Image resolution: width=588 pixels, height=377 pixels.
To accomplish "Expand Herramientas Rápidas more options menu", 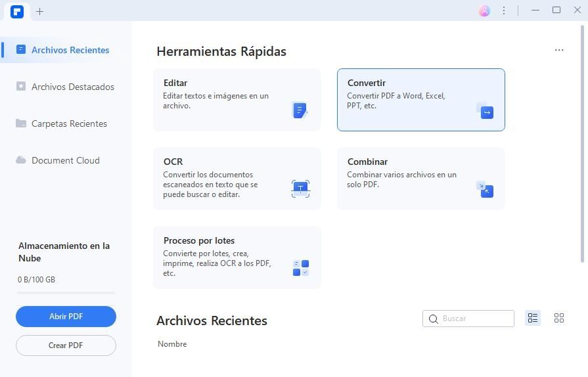I will pos(559,50).
